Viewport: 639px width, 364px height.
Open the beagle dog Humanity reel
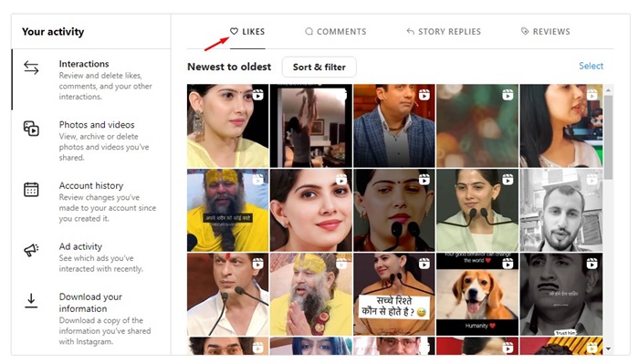(477, 294)
